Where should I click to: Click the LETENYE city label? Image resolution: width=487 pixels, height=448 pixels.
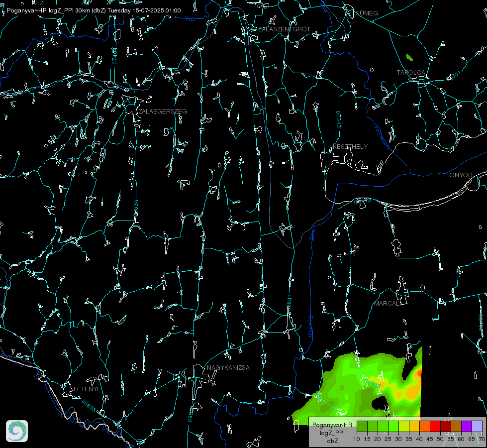tap(87, 389)
